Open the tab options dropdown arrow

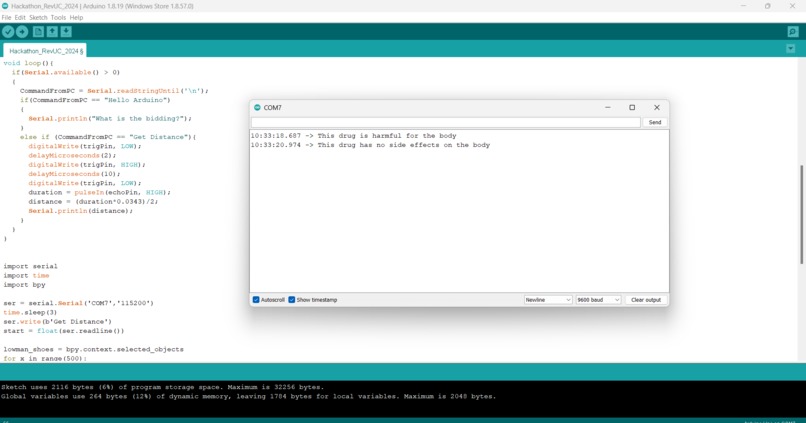[x=791, y=49]
